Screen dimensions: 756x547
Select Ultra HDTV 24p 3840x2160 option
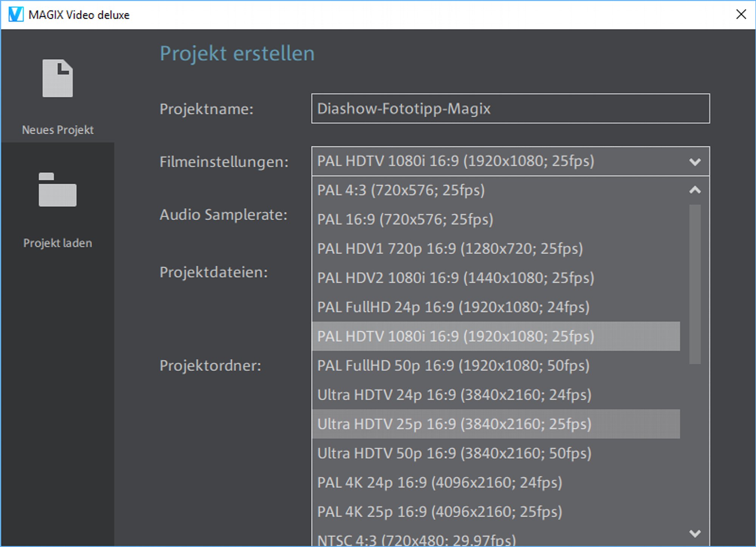[x=454, y=395]
